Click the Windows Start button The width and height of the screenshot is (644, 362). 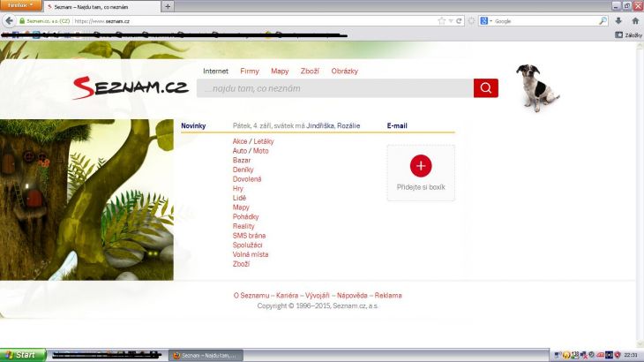tap(23, 355)
